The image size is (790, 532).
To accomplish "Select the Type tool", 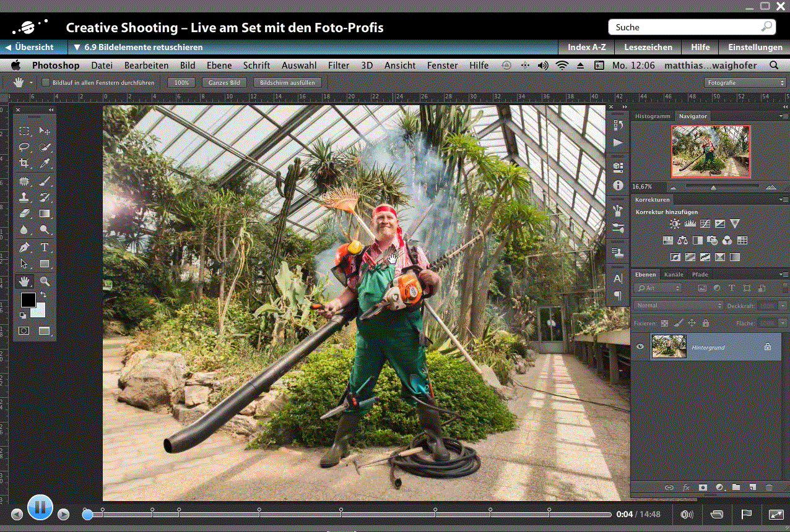I will point(45,247).
